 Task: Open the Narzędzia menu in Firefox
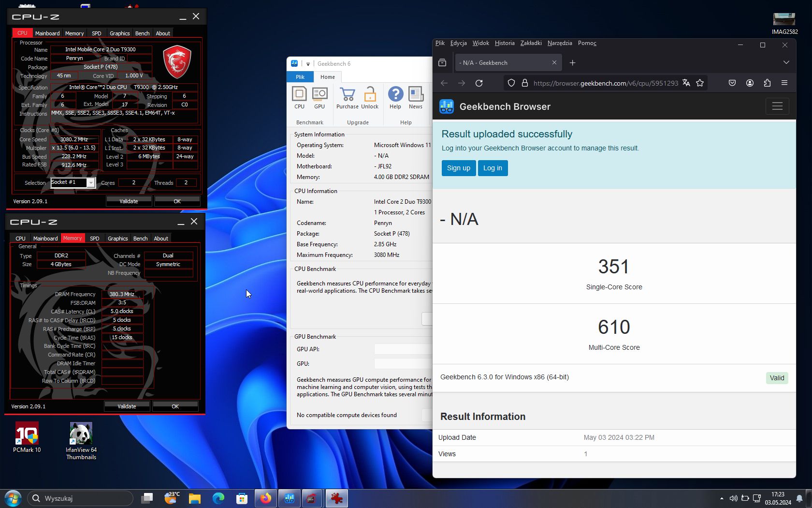560,43
